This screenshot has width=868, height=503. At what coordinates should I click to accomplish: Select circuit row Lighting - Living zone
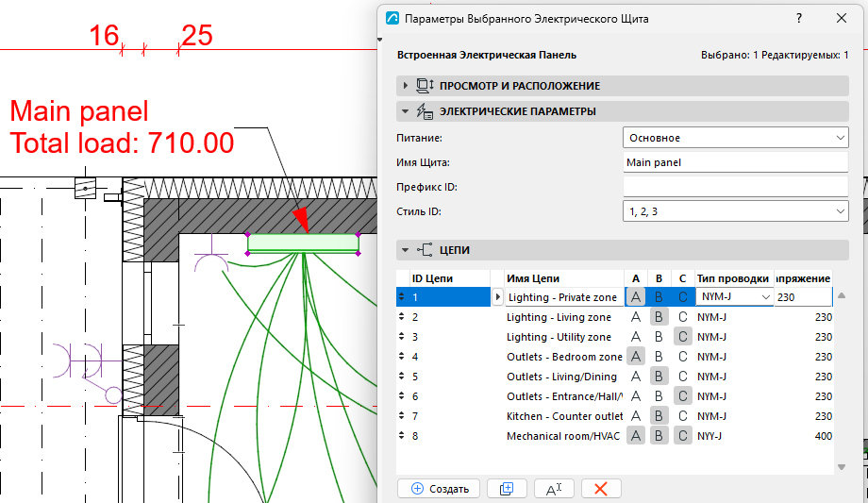[x=614, y=317]
